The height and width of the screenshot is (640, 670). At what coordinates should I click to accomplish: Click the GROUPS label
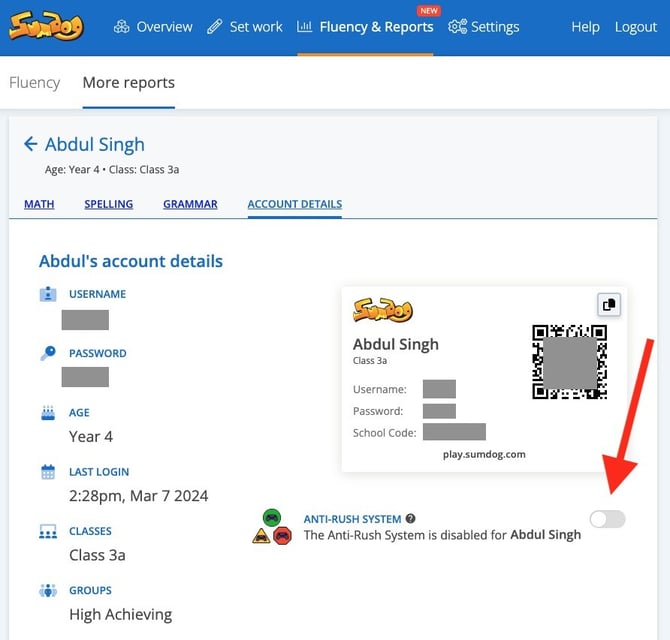(90, 590)
